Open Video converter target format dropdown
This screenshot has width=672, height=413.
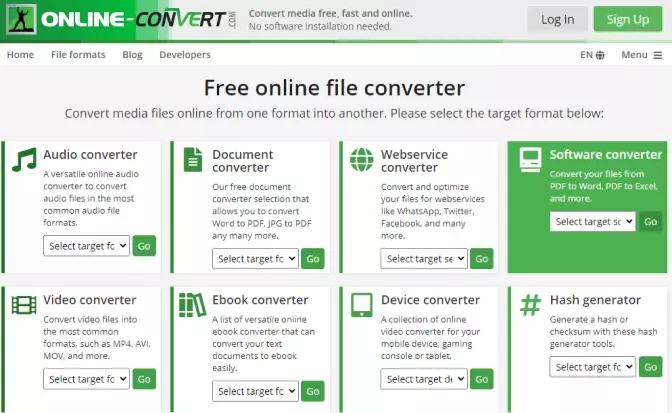[86, 379]
